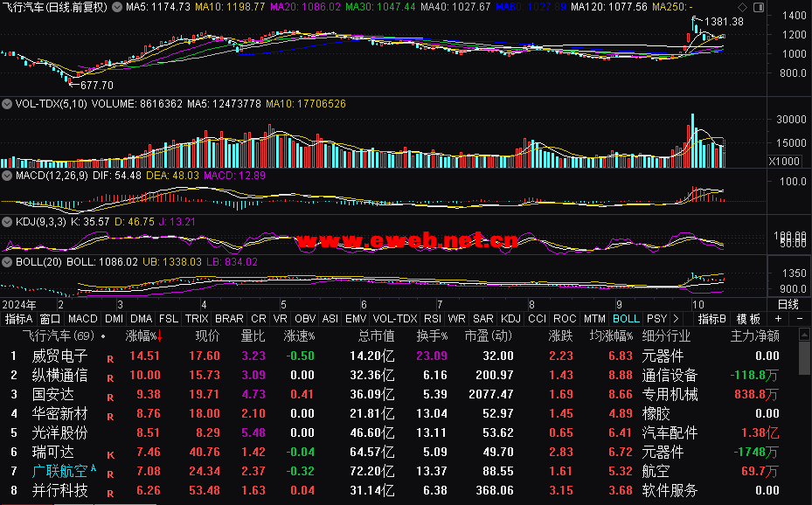This screenshot has width=812, height=505.
Task: Open the 指标B tab
Action: click(x=711, y=319)
